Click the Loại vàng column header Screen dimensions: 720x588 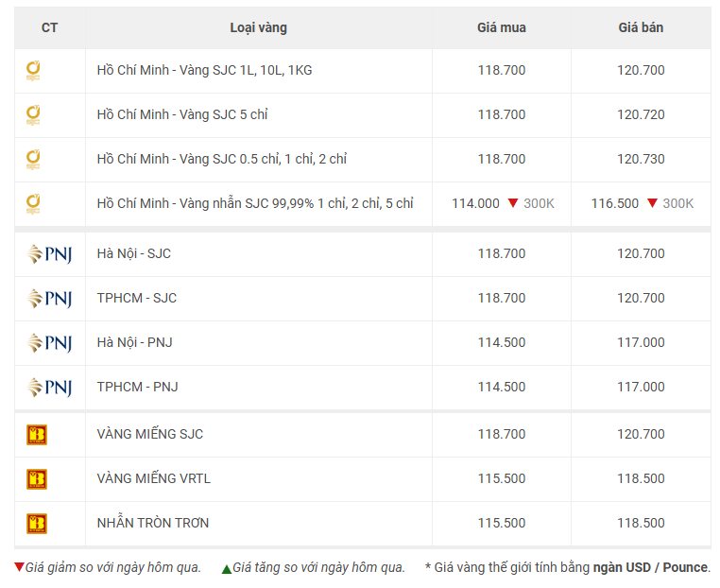(x=259, y=27)
